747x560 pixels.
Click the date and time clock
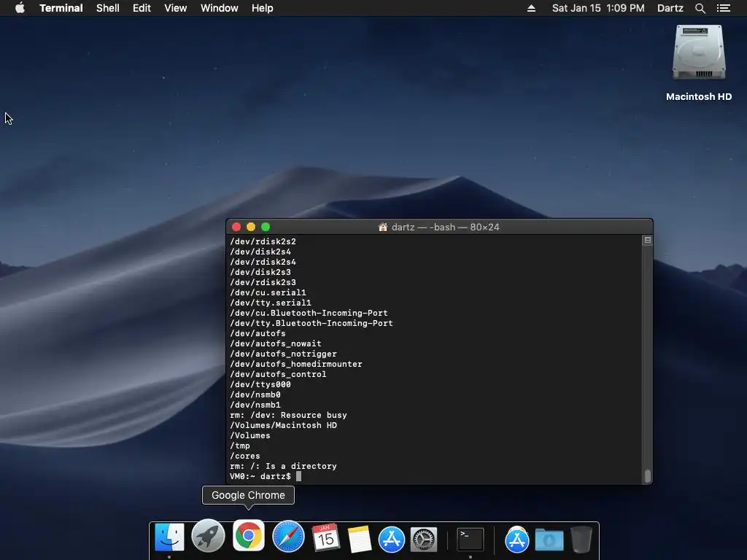pyautogui.click(x=598, y=8)
